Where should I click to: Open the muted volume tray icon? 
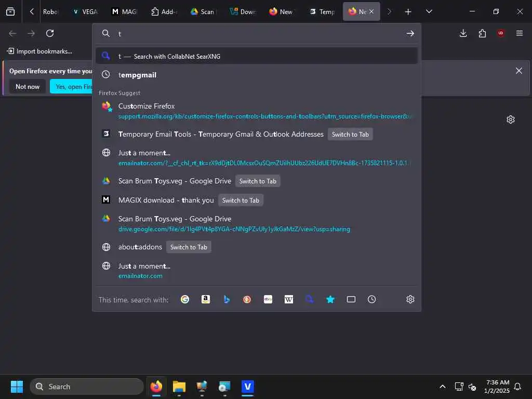472,387
